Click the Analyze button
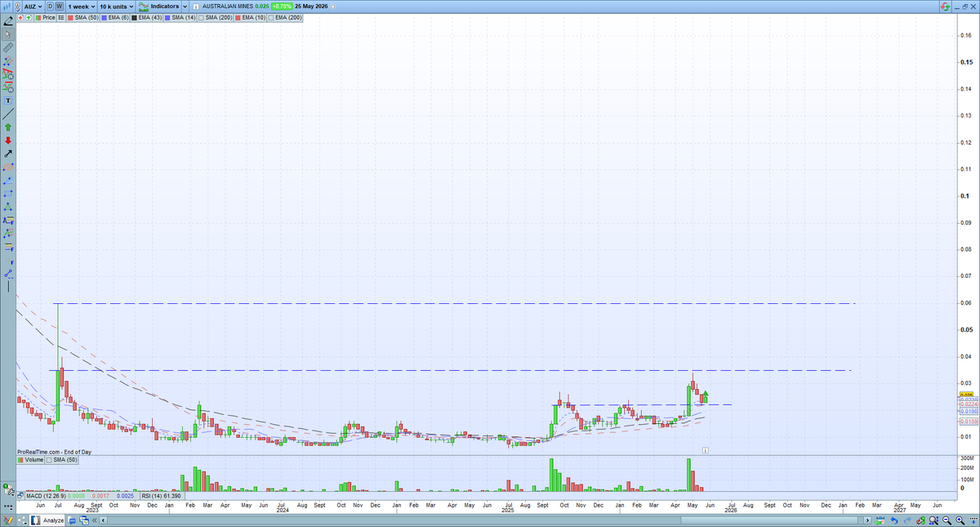Image resolution: width=980 pixels, height=527 pixels. pyautogui.click(x=47, y=520)
